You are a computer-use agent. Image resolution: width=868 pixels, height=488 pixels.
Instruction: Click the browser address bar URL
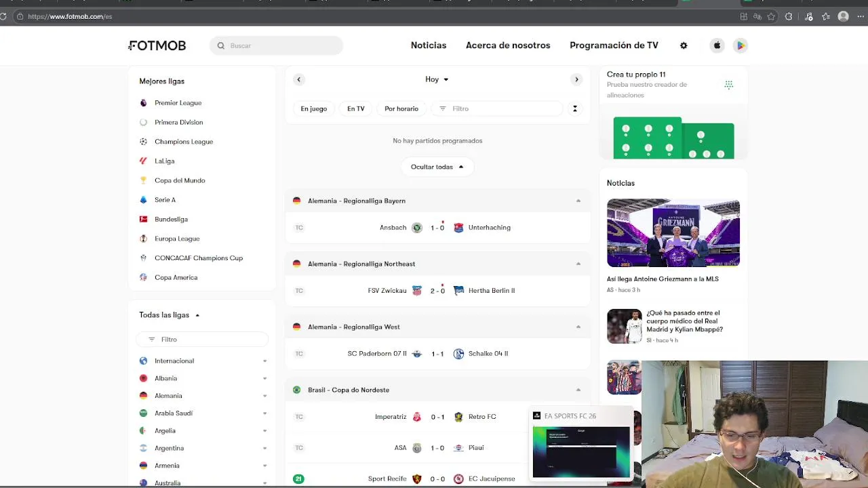click(70, 16)
